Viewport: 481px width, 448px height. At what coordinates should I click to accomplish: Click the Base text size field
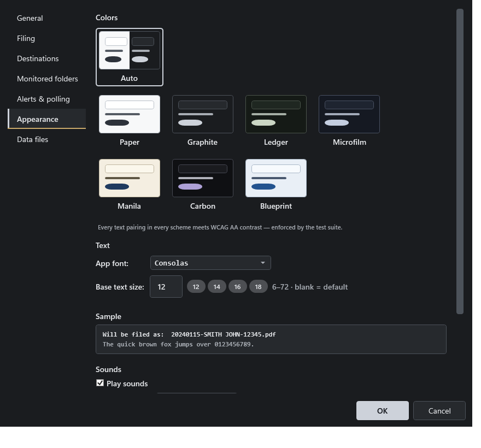166,287
